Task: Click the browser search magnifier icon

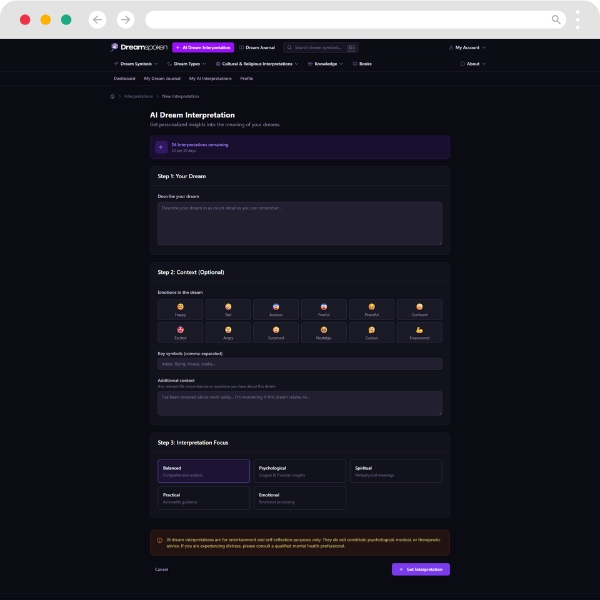Action: tap(556, 19)
